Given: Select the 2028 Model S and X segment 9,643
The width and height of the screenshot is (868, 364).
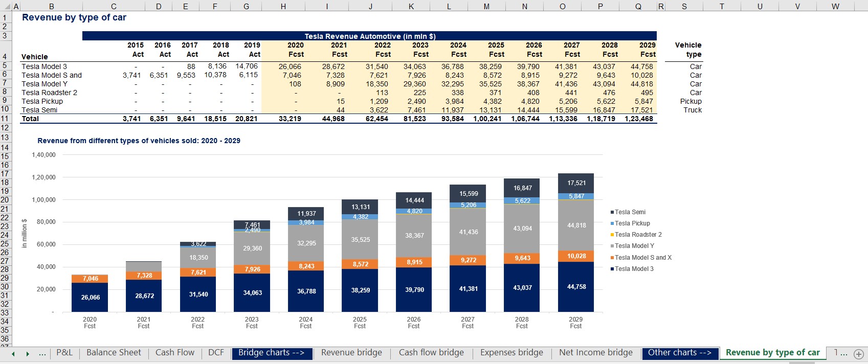Looking at the screenshot, I should pos(522,258).
